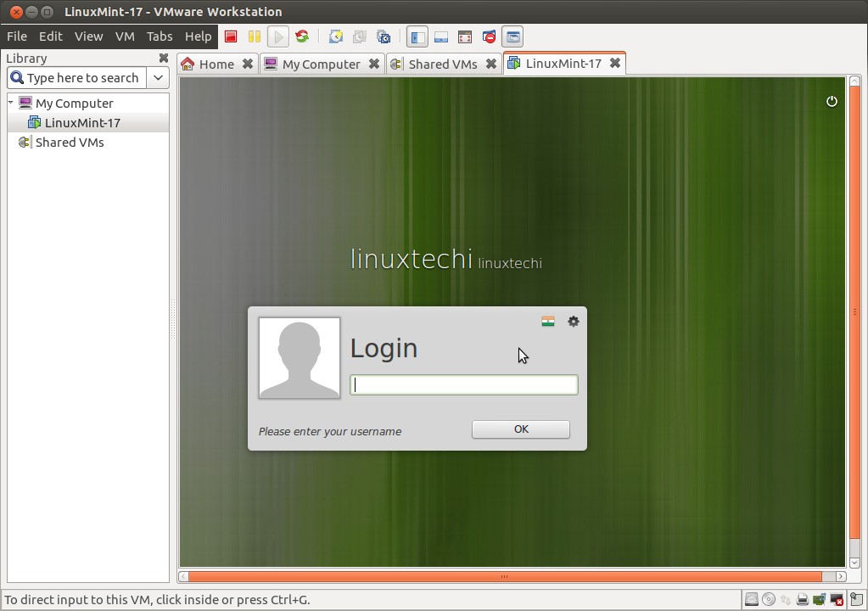Click the thumbnail bar toolbar icon
Viewport: 868px width, 611px height.
441,37
